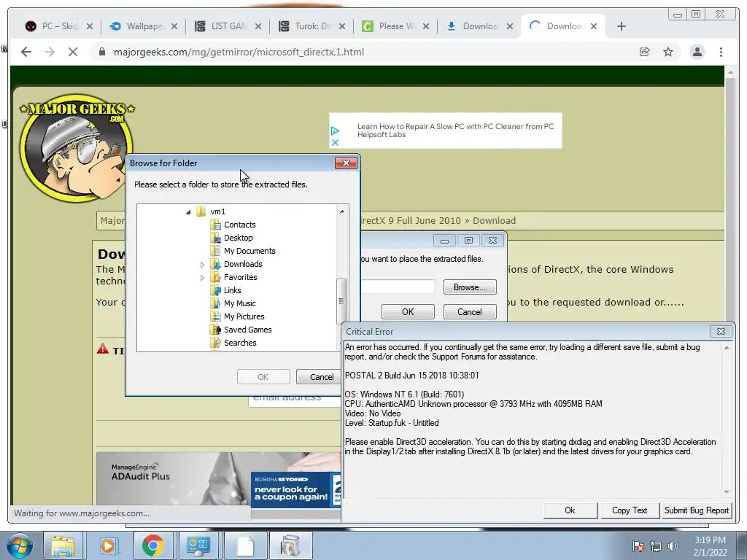Click OK in the extraction dialog
This screenshot has width=747, height=560.
pos(408,312)
